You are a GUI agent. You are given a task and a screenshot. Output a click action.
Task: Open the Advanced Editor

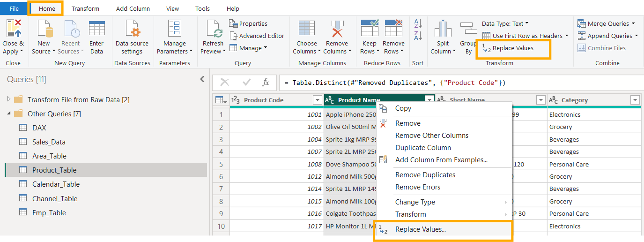(x=257, y=36)
